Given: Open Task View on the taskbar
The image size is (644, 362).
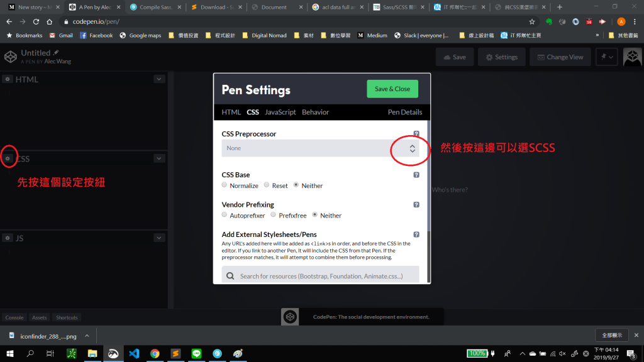Looking at the screenshot, I should point(50,353).
